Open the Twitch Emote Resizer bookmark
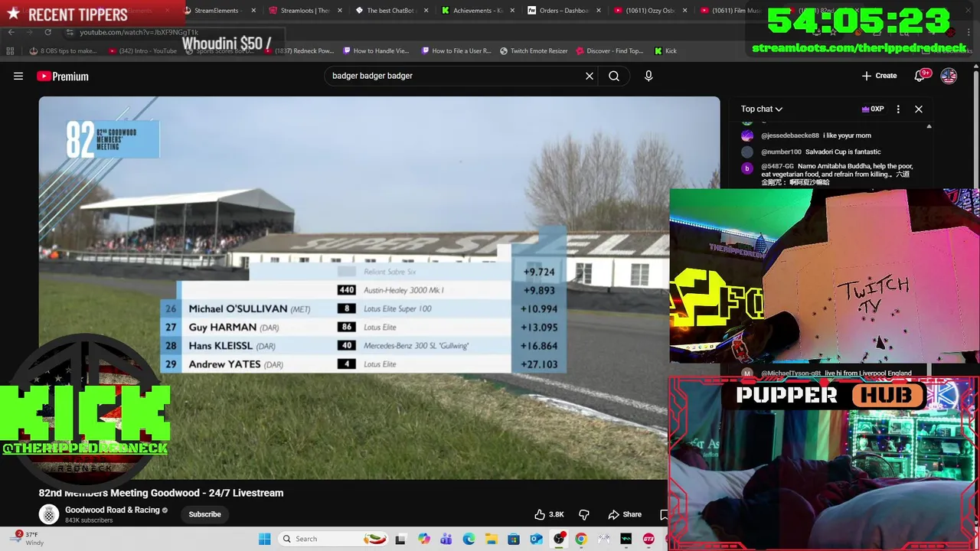The image size is (980, 551). click(x=534, y=51)
